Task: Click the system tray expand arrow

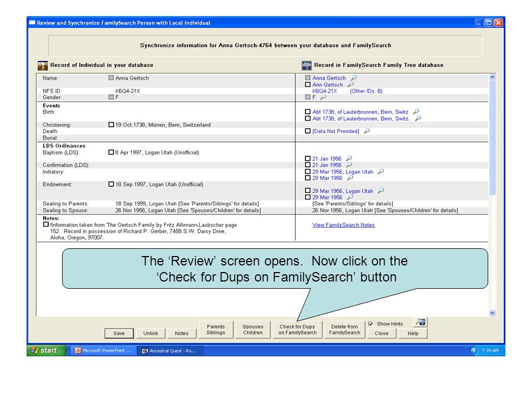Action: [x=474, y=350]
